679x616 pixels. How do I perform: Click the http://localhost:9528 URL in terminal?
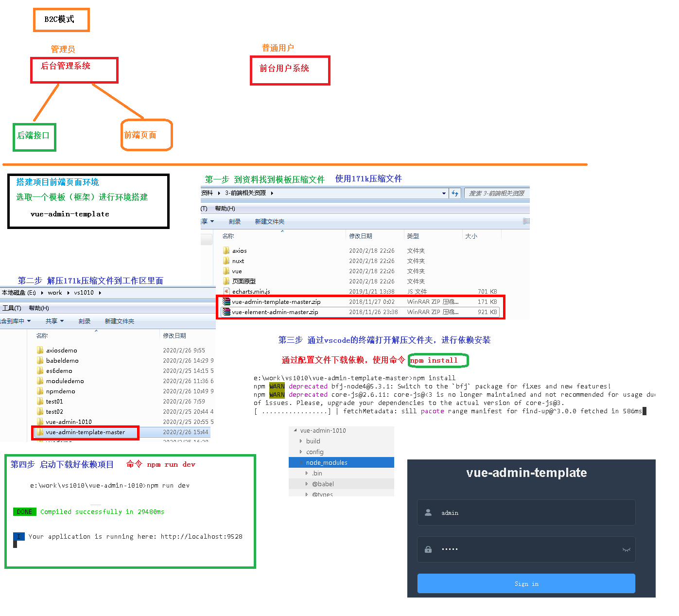(202, 536)
